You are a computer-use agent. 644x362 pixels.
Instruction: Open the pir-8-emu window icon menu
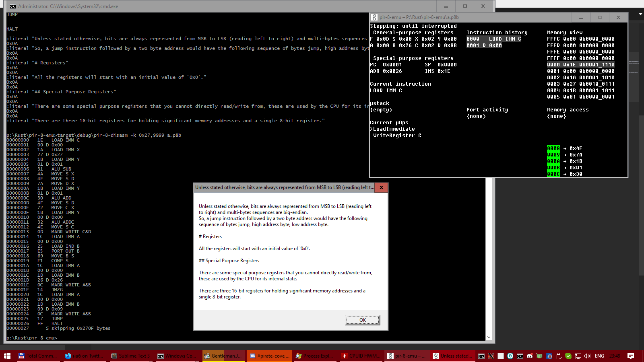(374, 17)
